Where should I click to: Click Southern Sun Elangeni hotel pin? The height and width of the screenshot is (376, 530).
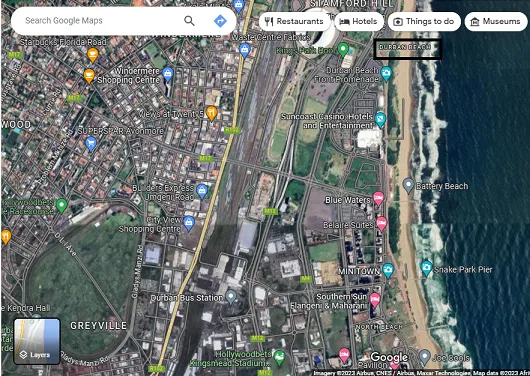point(375,300)
